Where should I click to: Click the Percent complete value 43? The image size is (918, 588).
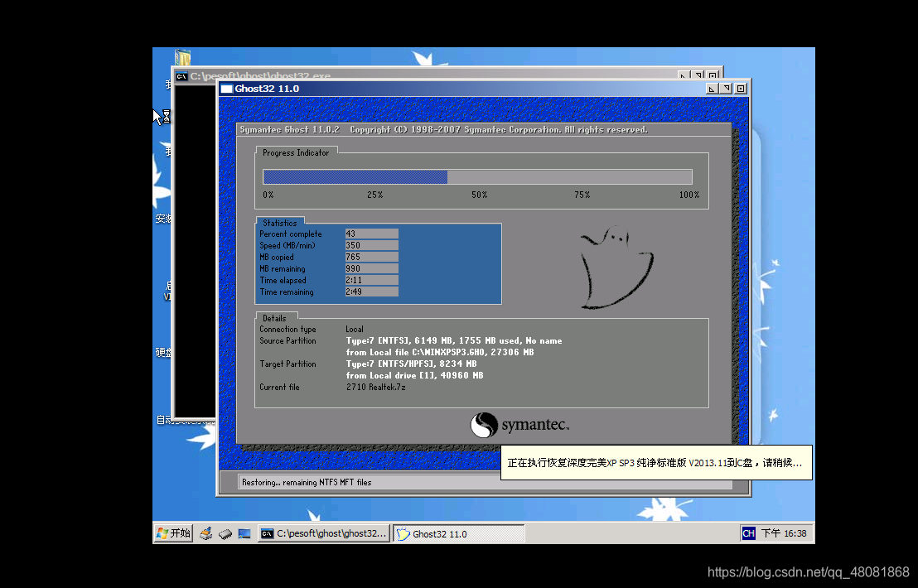372,234
